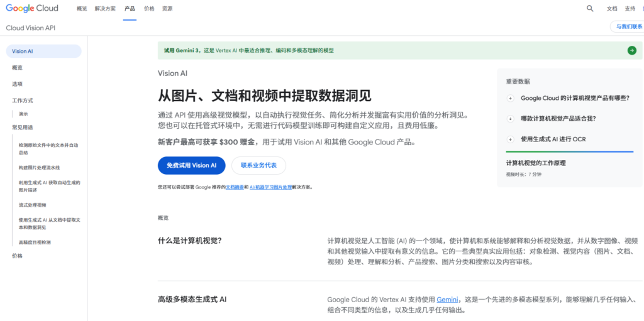This screenshot has height=321, width=644.
Task: Click the green arrow on Gemini 3 banner
Action: 631,50
